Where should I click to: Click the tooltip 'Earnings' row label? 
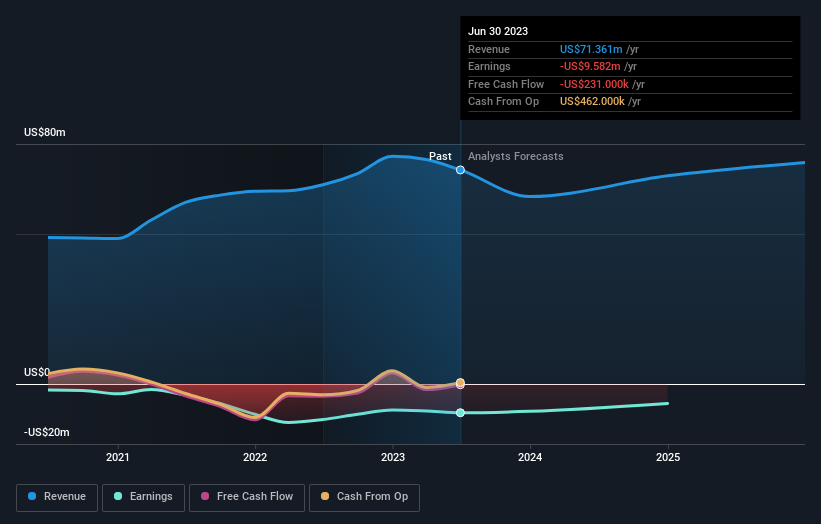489,66
